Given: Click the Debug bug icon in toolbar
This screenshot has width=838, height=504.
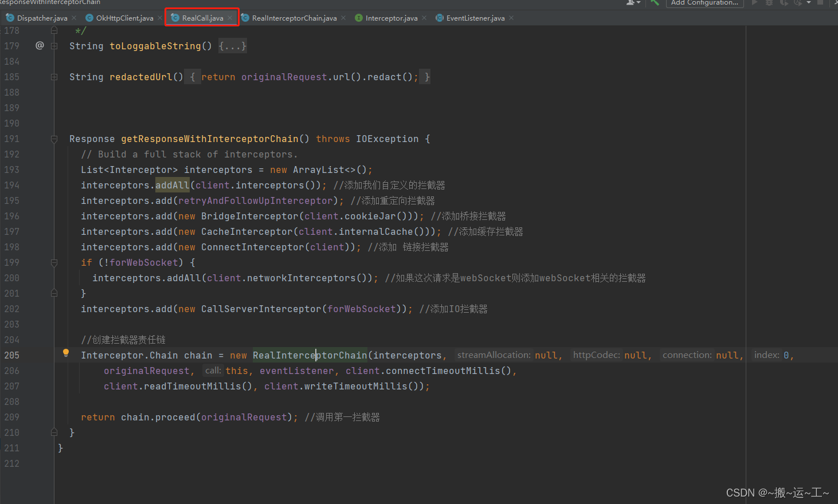Looking at the screenshot, I should [x=769, y=2].
